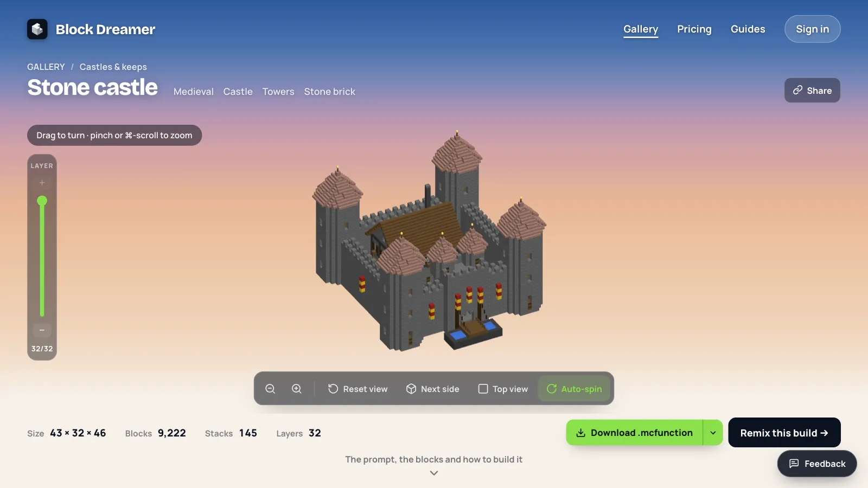
Task: Click the layer plus stepper button
Action: point(42,183)
